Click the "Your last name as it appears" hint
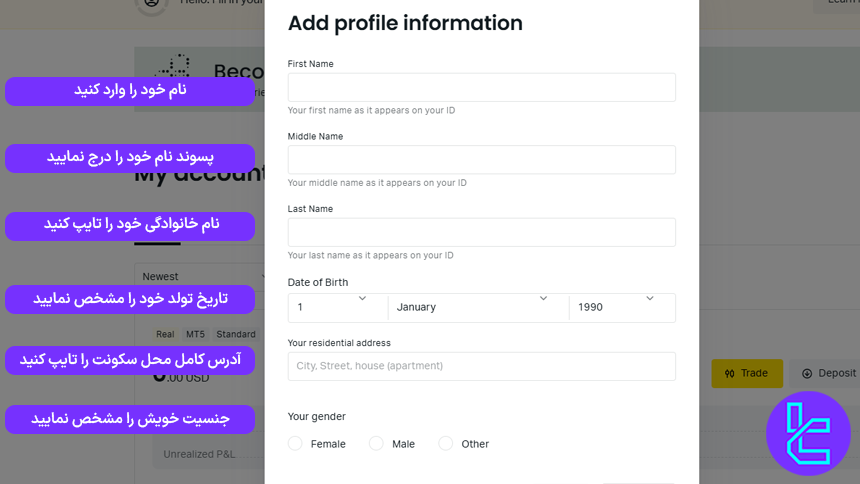 click(371, 255)
